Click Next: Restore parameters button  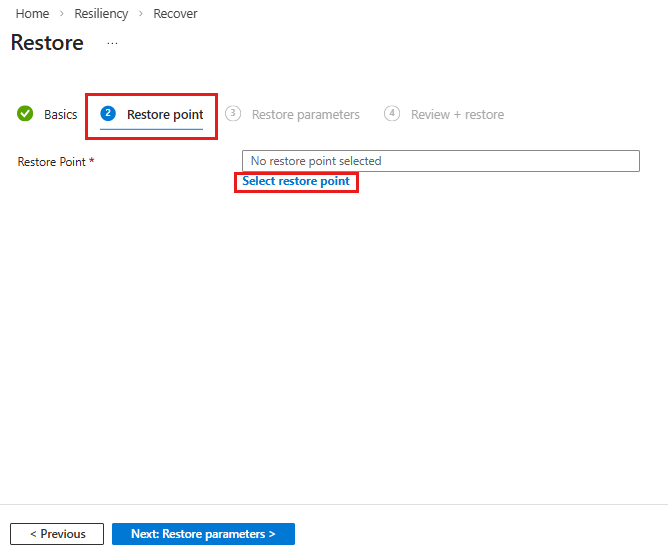(203, 534)
